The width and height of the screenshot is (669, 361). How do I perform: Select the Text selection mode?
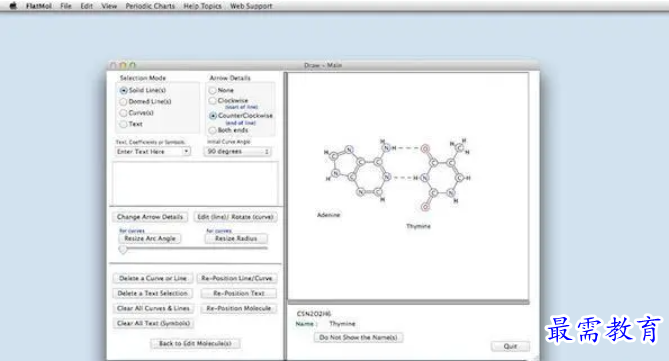pyautogui.click(x=123, y=124)
